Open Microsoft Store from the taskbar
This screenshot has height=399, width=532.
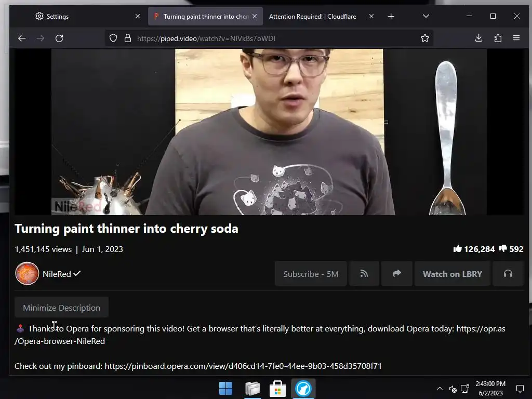(277, 388)
